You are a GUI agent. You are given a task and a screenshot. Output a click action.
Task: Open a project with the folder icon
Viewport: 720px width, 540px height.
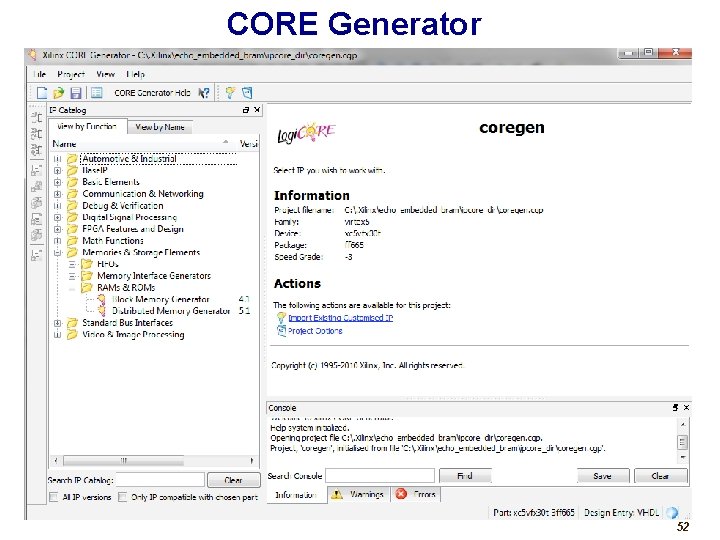(x=58, y=93)
